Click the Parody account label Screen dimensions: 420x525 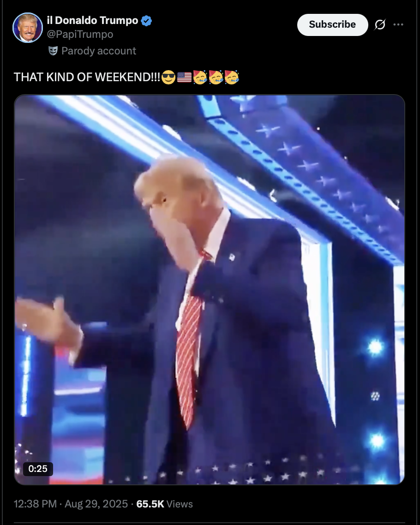(99, 51)
